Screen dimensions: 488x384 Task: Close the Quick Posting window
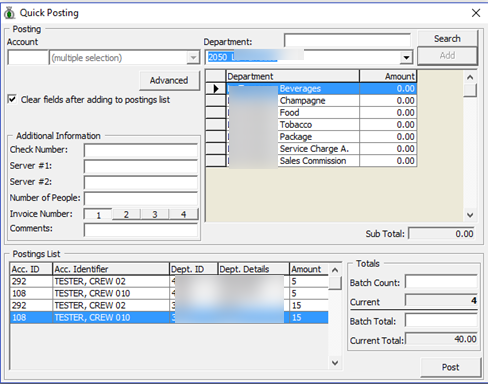pyautogui.click(x=476, y=13)
